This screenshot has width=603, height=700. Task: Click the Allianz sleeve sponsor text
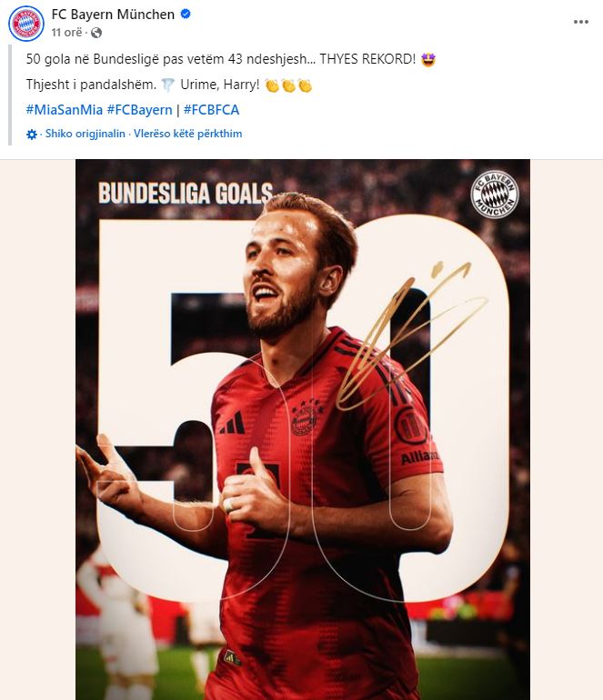tap(419, 456)
